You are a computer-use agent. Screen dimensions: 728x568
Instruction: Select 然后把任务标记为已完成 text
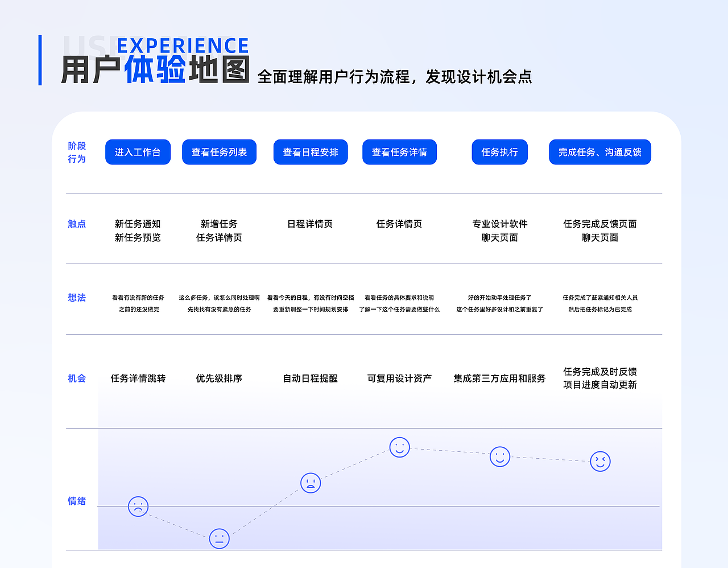click(x=600, y=310)
